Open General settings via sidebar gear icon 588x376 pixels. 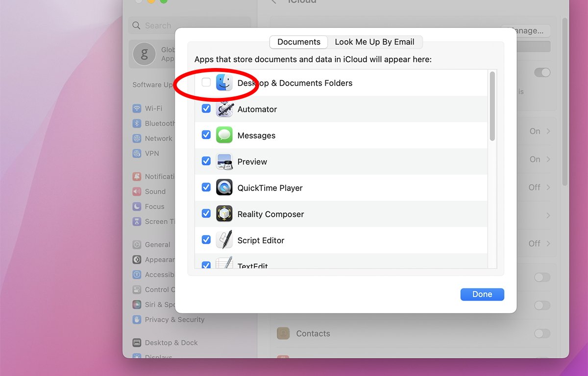tap(137, 244)
